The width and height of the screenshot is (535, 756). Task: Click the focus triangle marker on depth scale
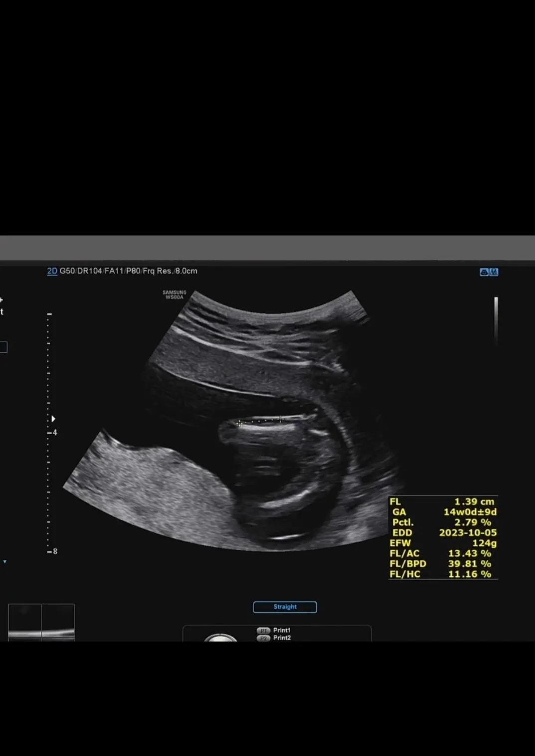(53, 419)
